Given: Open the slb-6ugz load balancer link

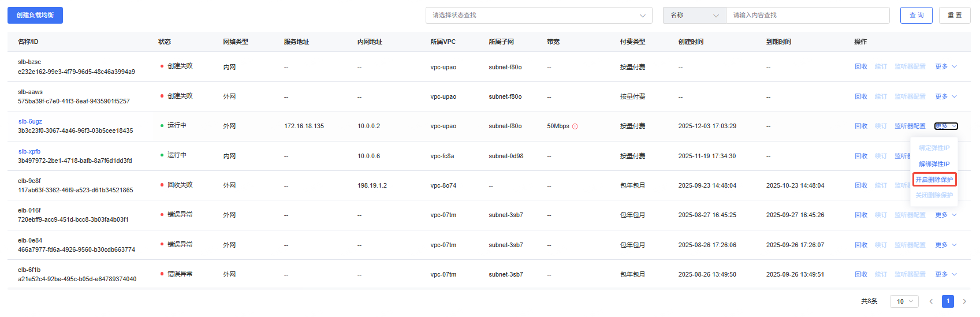Looking at the screenshot, I should (x=30, y=122).
